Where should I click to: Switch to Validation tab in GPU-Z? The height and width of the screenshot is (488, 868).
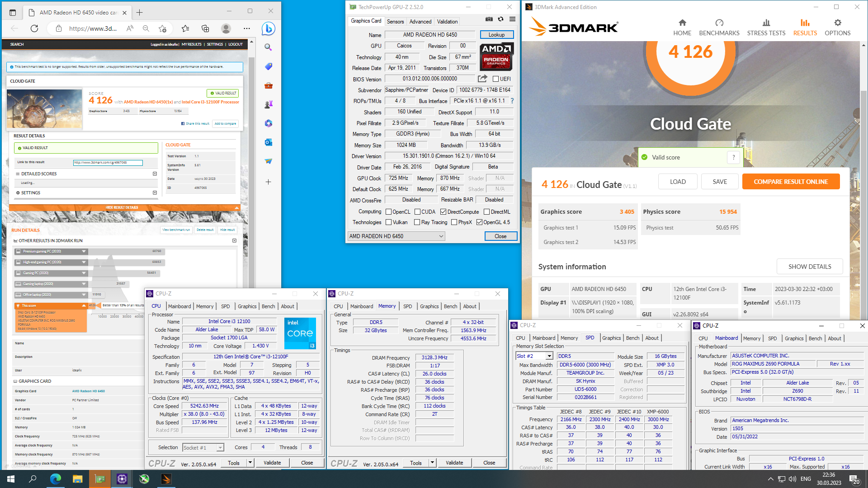[447, 21]
